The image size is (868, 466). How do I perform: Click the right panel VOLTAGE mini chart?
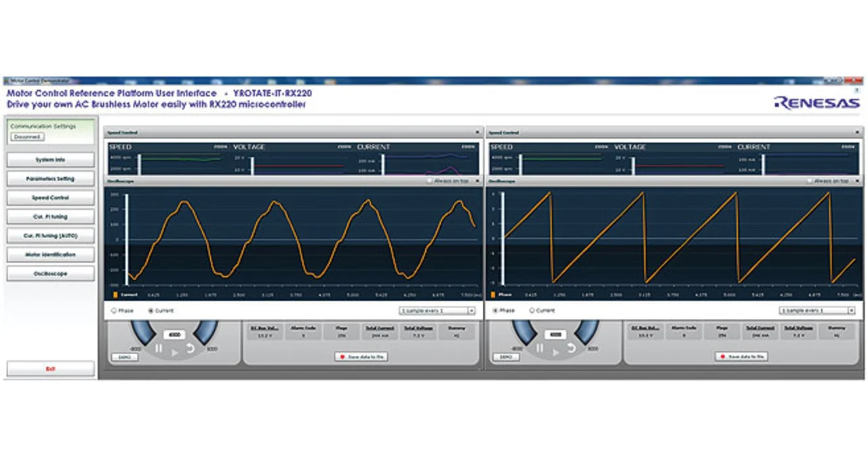coord(673,159)
